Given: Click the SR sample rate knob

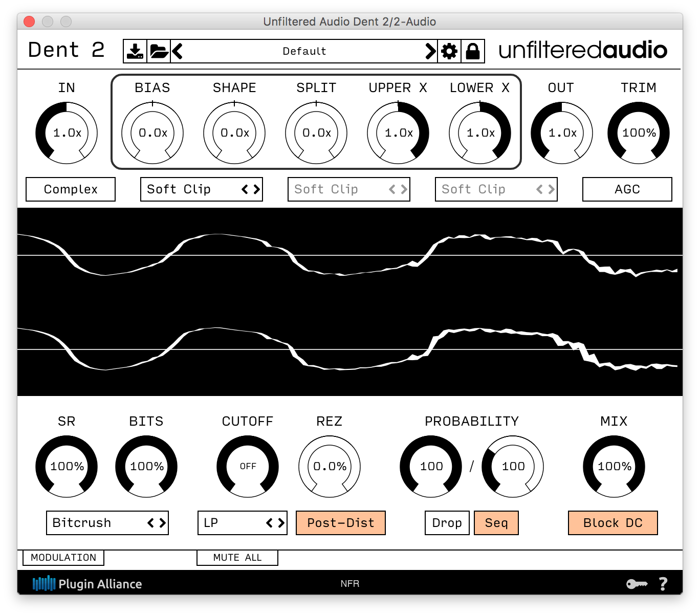Looking at the screenshot, I should point(67,467).
